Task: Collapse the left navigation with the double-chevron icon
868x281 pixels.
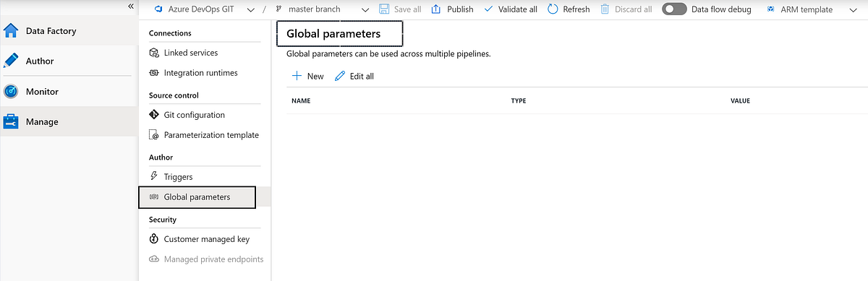Action: point(131,6)
